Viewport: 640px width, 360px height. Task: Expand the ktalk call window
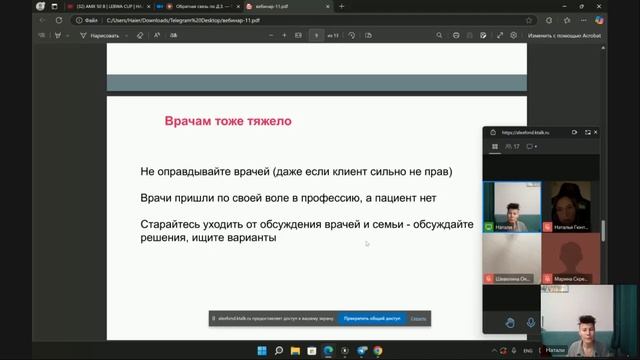[x=588, y=132]
